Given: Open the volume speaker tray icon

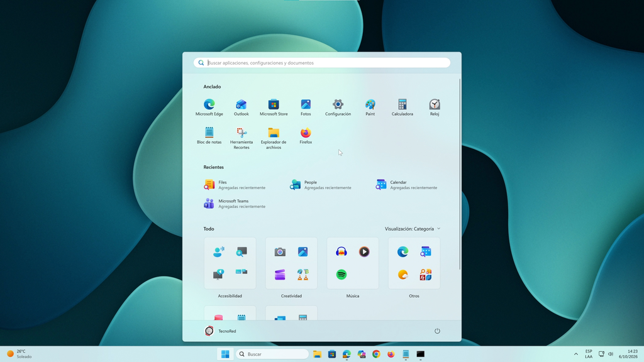Looking at the screenshot, I should pos(611,354).
